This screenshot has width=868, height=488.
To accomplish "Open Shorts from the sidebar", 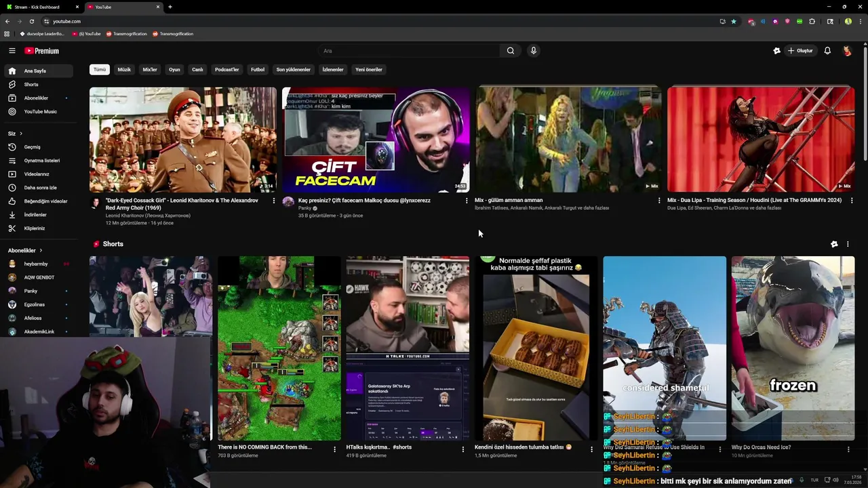I will tap(37, 84).
